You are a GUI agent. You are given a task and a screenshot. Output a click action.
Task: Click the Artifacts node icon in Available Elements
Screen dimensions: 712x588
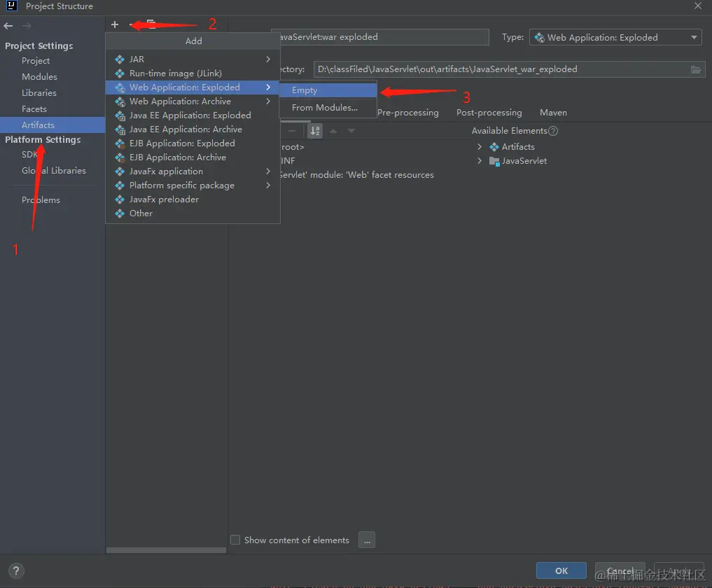click(494, 147)
